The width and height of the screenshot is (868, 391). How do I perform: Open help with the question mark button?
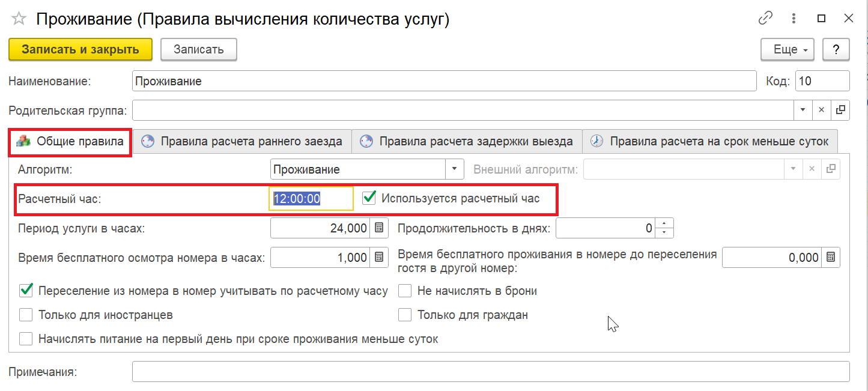[x=836, y=50]
